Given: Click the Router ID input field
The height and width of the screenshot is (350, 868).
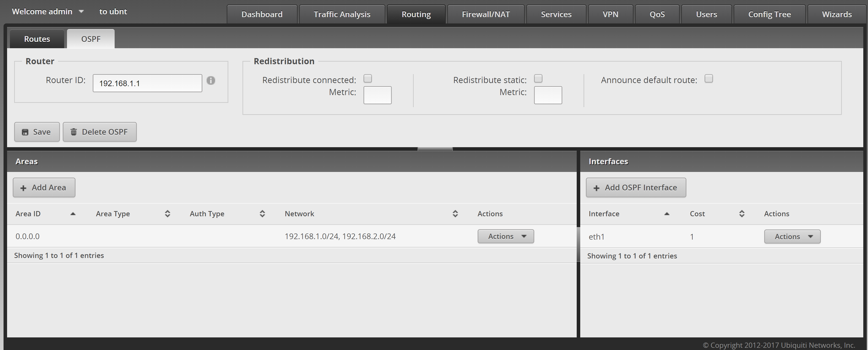Looking at the screenshot, I should [x=147, y=83].
